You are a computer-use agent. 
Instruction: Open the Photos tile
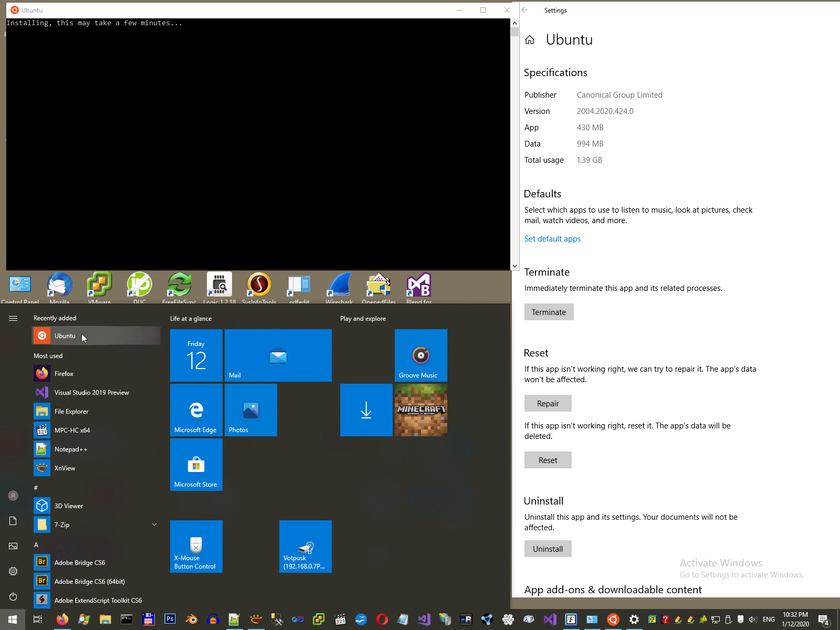click(251, 410)
